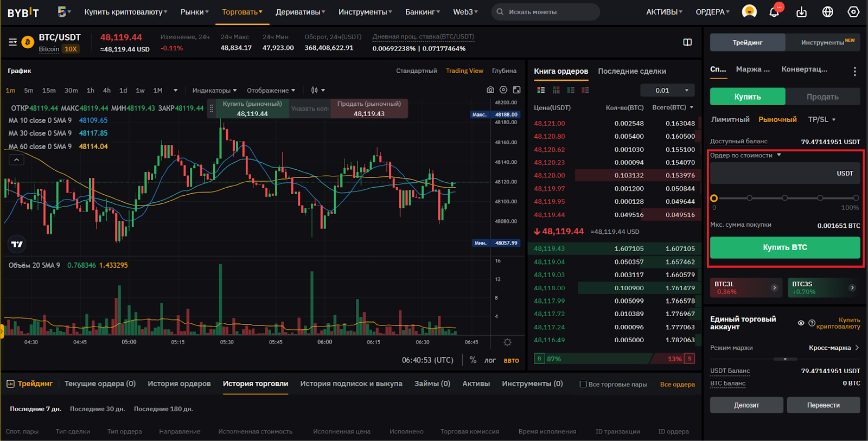Open chart settings gear icon

click(503, 90)
